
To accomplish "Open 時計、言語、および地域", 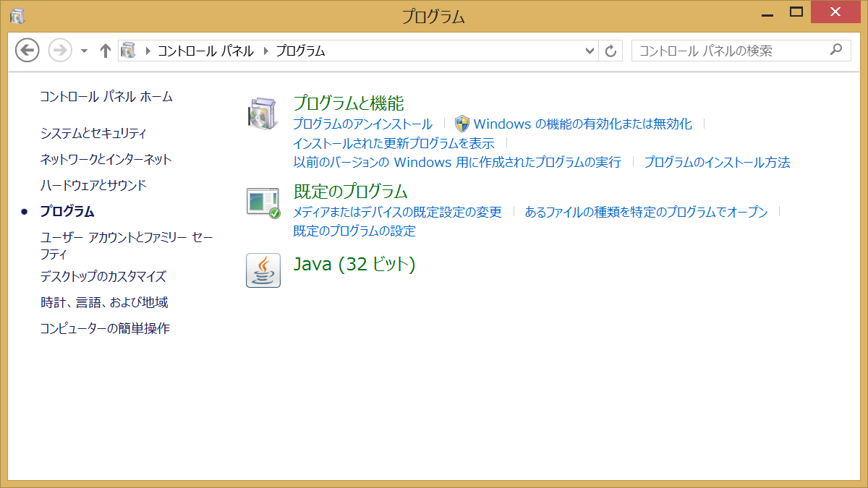I will coord(104,302).
